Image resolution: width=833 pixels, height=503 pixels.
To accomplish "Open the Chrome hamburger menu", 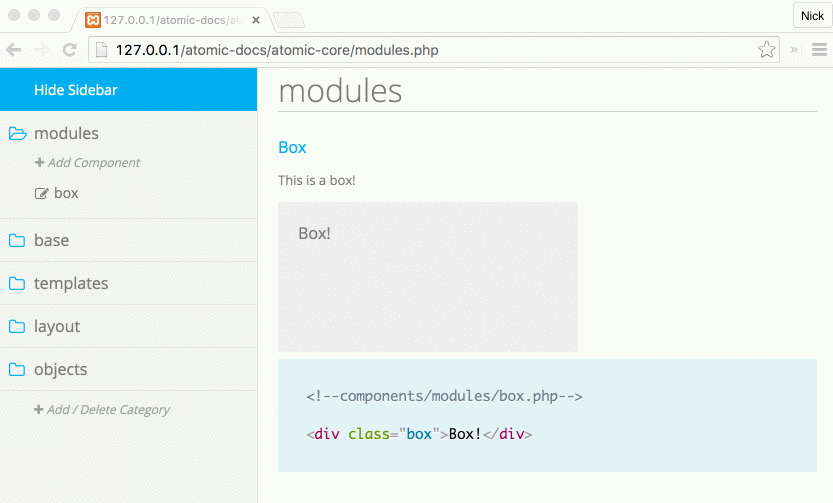I will [819, 50].
